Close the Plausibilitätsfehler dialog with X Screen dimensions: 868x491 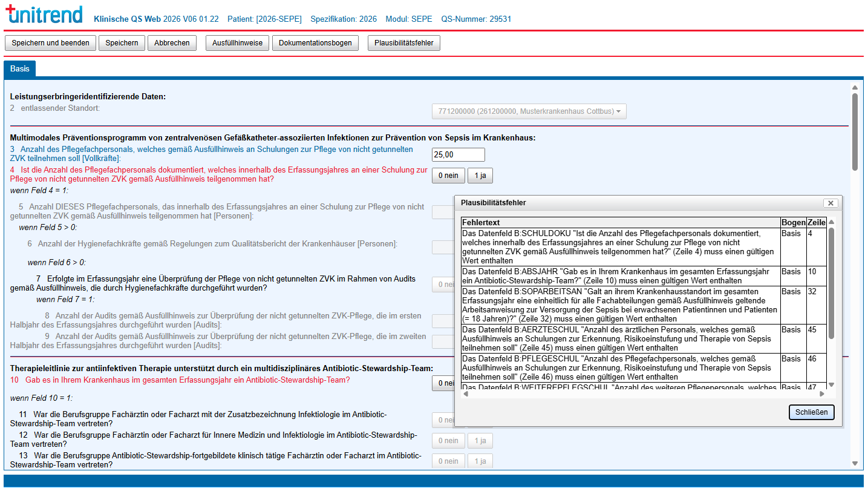(831, 203)
